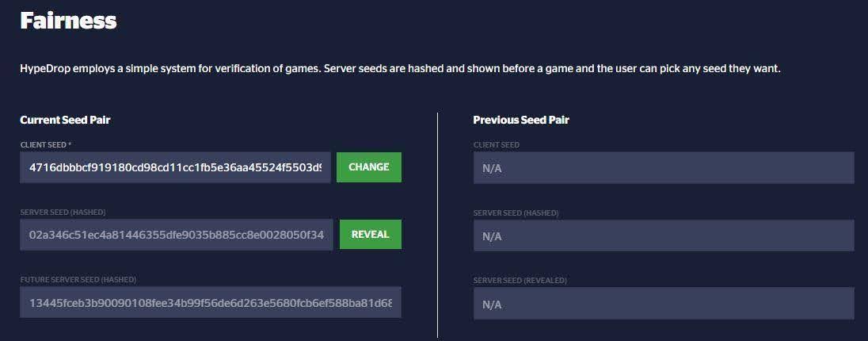The image size is (868, 341).
Task: Click the SERVER SEED (REVEALED) label
Action: 520,280
